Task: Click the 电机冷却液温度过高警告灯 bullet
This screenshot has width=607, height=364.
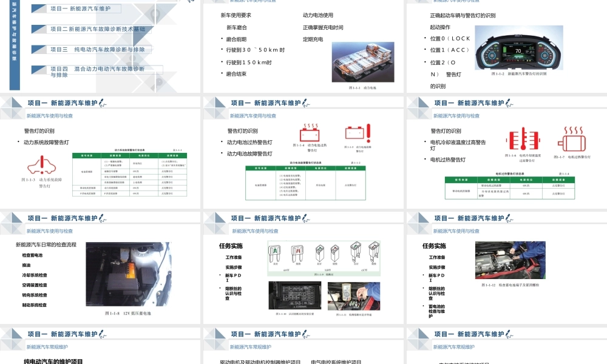Action: [458, 145]
